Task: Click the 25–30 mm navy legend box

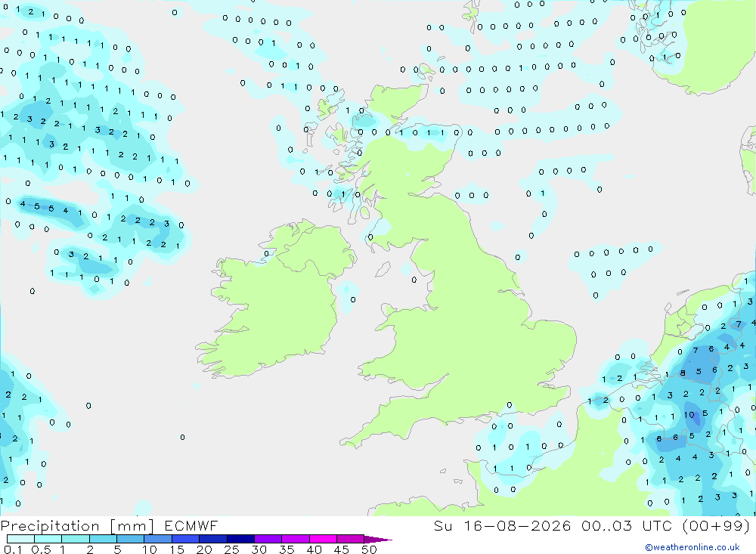Action: 240,539
